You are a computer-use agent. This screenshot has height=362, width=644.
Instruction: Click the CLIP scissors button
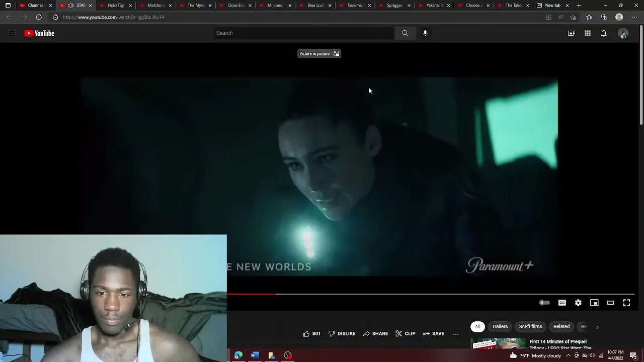[406, 333]
